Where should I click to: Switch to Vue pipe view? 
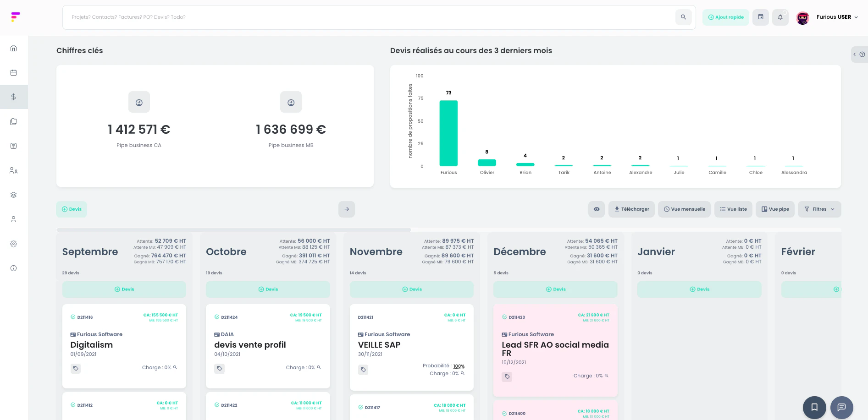tap(775, 209)
